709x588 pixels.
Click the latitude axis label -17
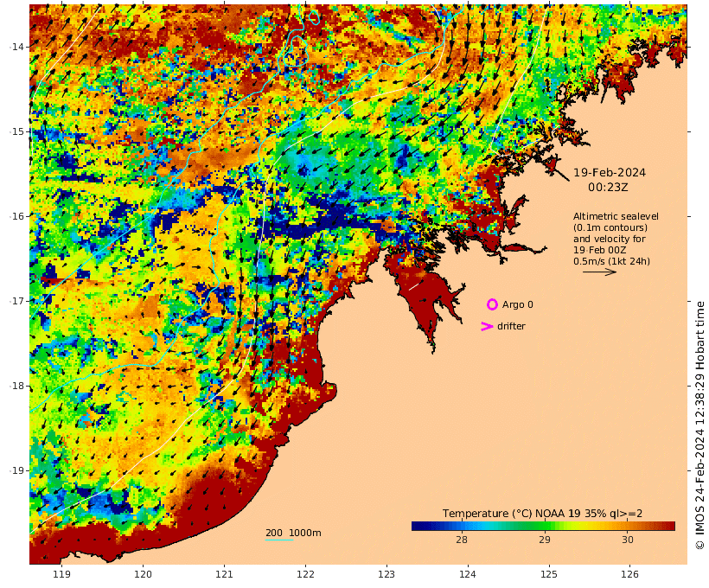(x=17, y=301)
